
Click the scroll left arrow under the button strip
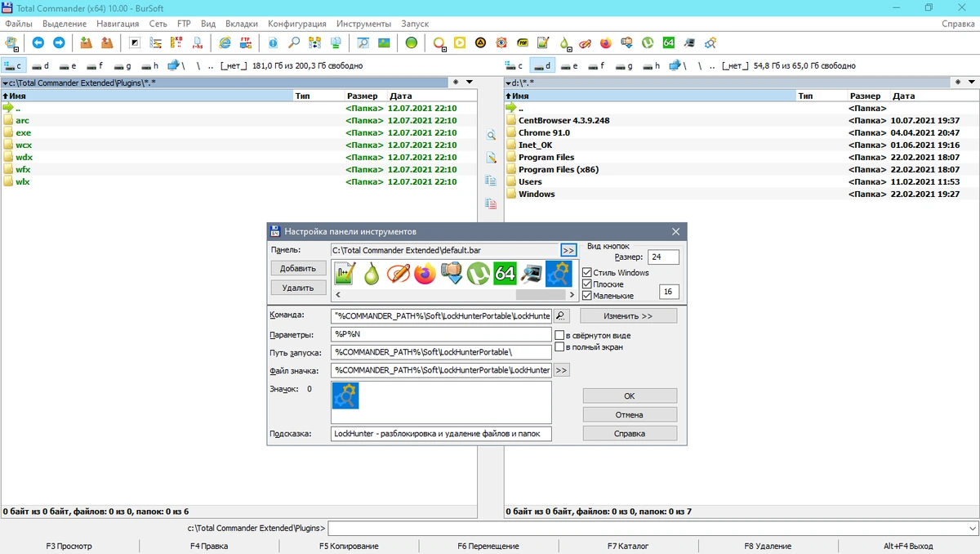coord(337,294)
